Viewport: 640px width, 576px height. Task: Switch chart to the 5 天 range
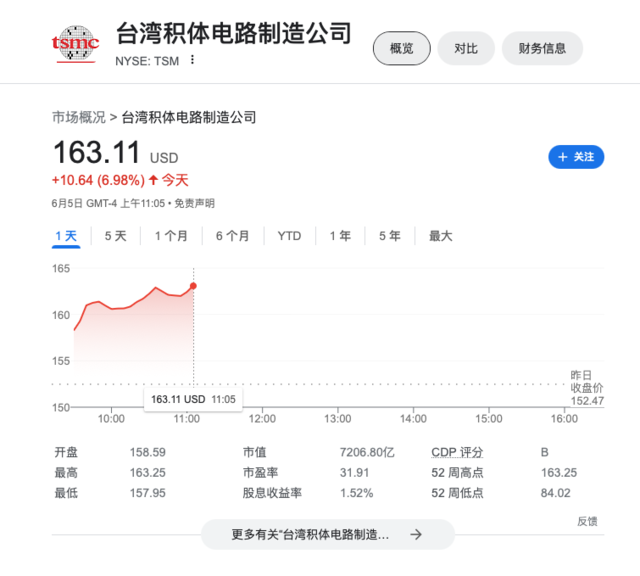(x=116, y=236)
